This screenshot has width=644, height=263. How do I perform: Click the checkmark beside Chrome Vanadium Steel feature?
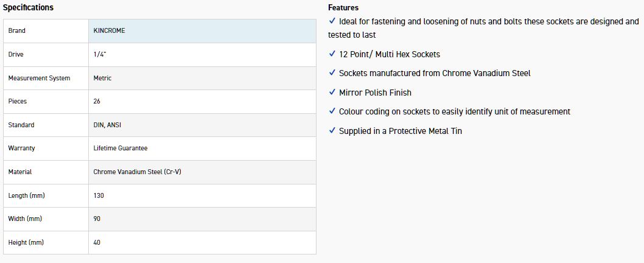click(x=332, y=72)
